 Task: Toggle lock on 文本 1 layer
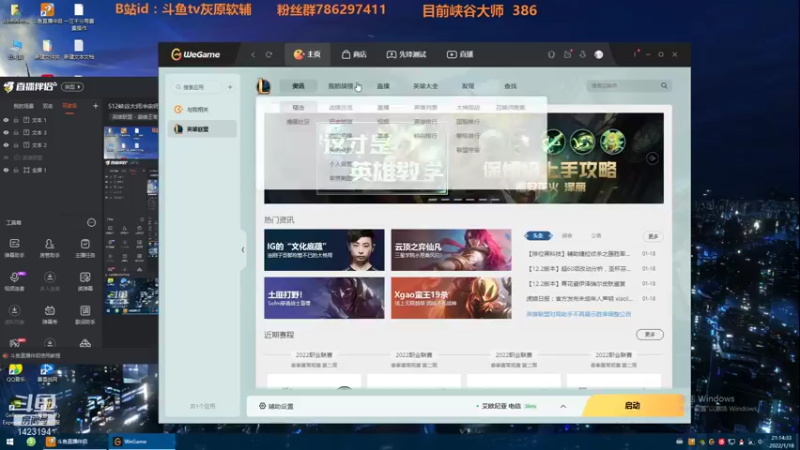click(x=16, y=120)
